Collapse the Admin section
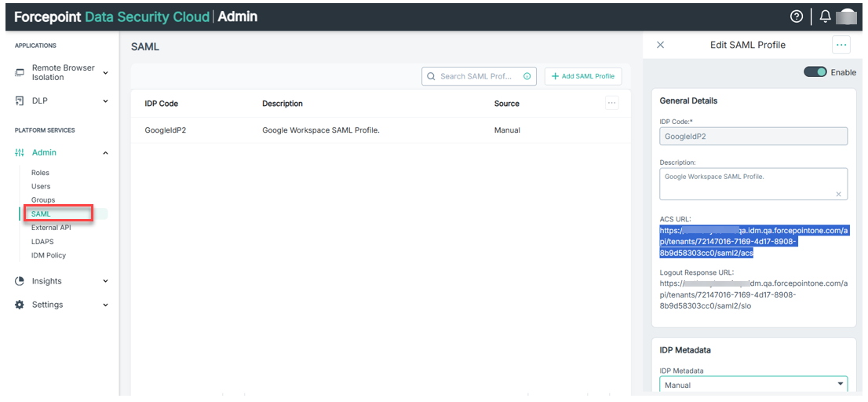868x402 pixels. click(105, 152)
